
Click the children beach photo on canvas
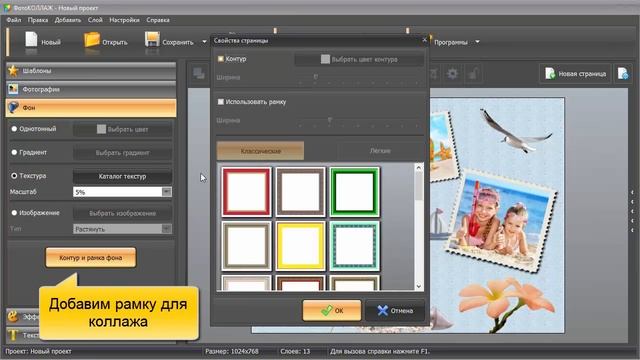501,220
